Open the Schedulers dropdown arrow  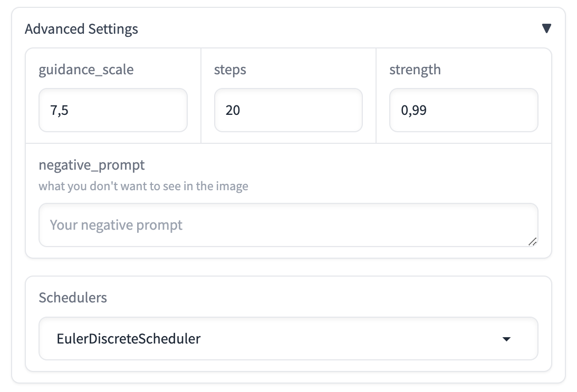point(506,339)
